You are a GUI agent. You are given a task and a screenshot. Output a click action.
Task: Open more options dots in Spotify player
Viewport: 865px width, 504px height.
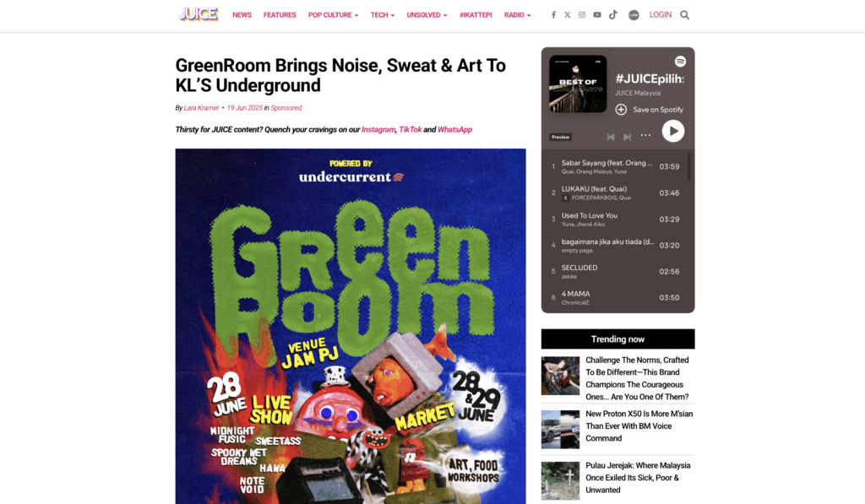point(645,136)
